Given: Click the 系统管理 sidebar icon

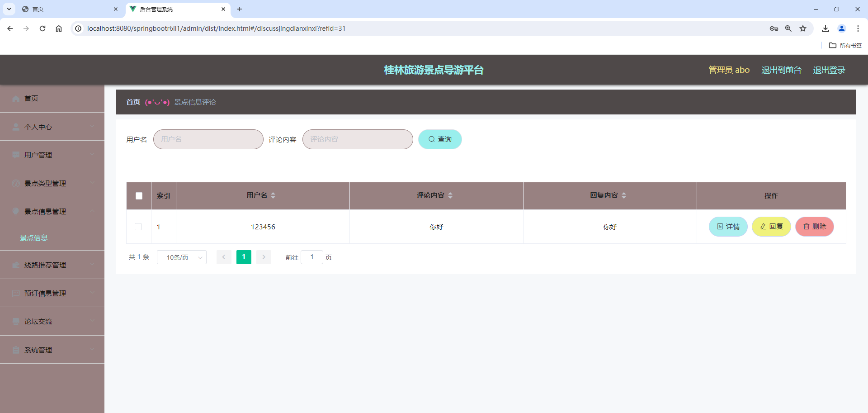Looking at the screenshot, I should tap(16, 349).
